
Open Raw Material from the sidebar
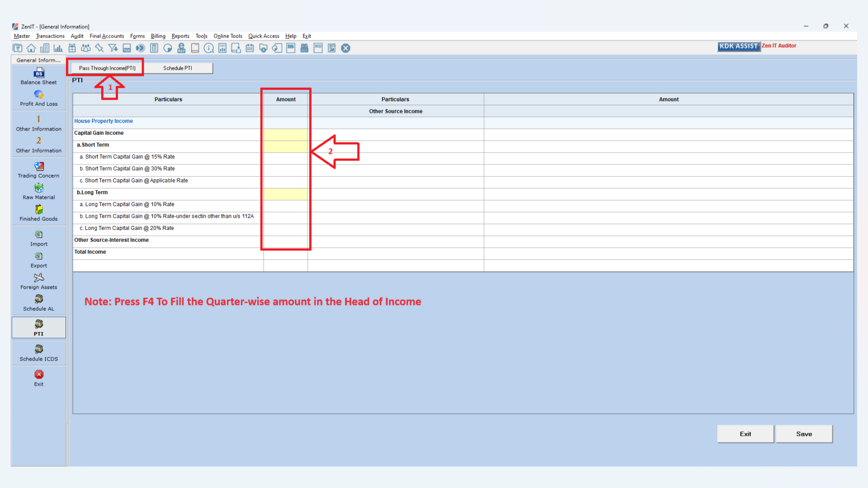(39, 192)
